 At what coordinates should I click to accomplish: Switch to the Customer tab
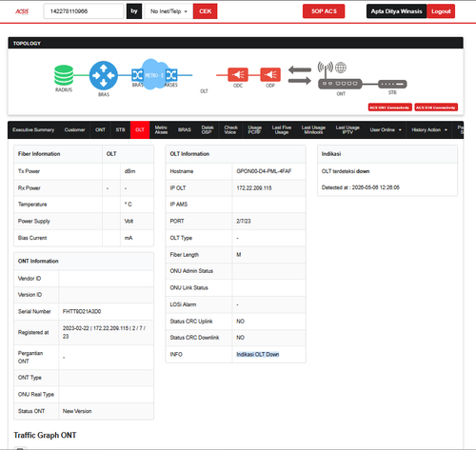pos(74,130)
